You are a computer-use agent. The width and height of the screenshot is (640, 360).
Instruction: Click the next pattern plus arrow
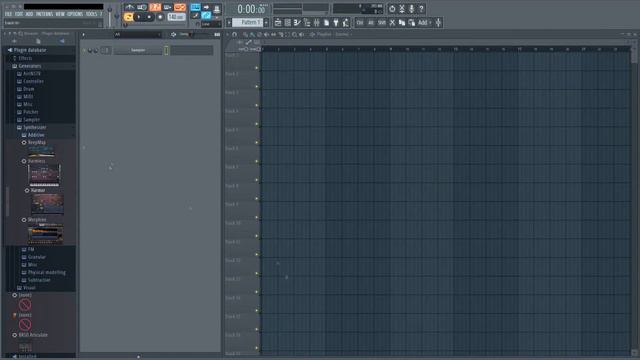(266, 22)
